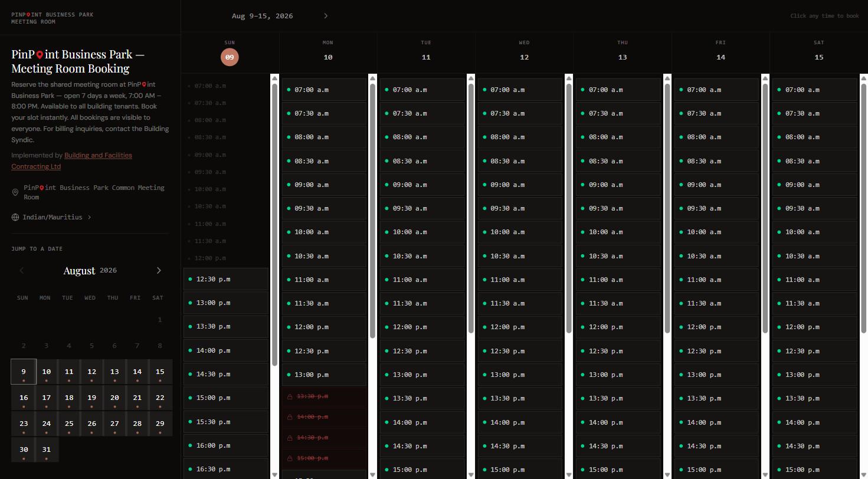Image resolution: width=868 pixels, height=479 pixels.
Task: Select the Wednesday 12 day header
Action: (524, 51)
